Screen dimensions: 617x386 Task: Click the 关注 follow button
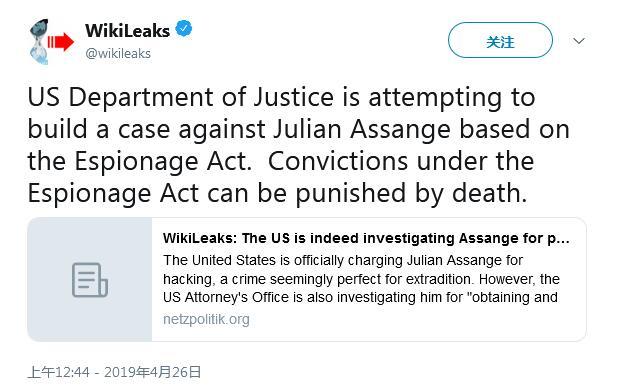click(x=500, y=40)
